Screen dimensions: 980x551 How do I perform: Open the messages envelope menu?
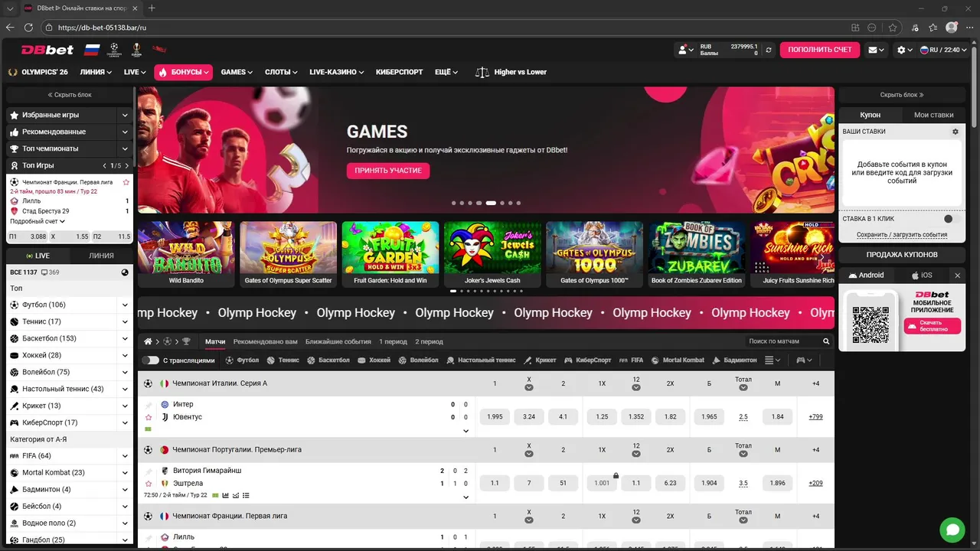pyautogui.click(x=875, y=50)
